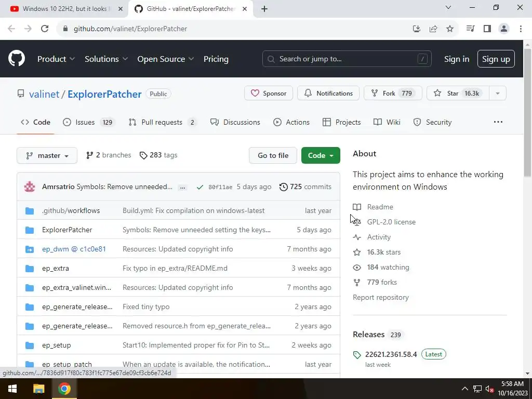Open Chrome's three-dot menu
Screen dimensions: 532x399
[x=521, y=29]
